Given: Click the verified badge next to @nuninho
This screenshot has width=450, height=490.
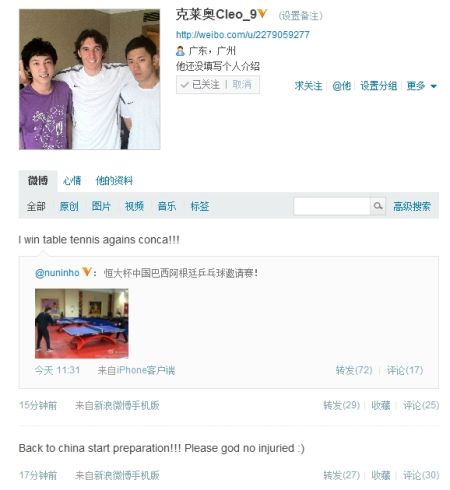Looking at the screenshot, I should tap(86, 272).
